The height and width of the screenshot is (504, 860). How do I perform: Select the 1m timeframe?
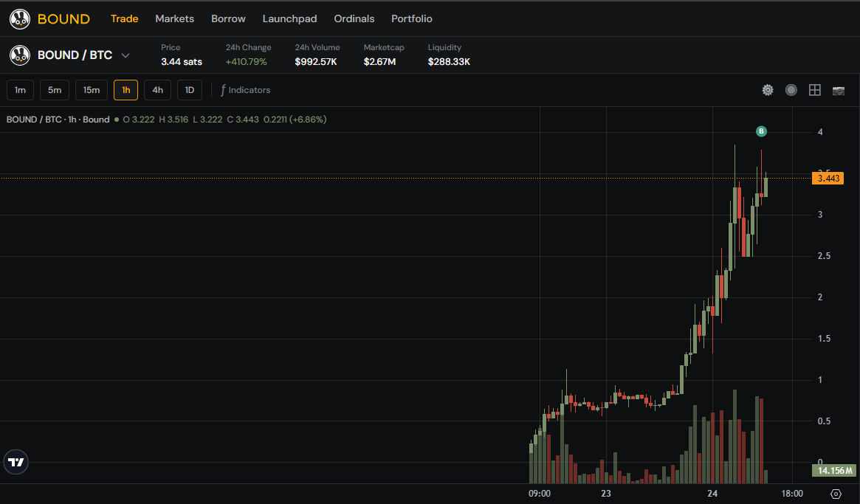pyautogui.click(x=20, y=90)
